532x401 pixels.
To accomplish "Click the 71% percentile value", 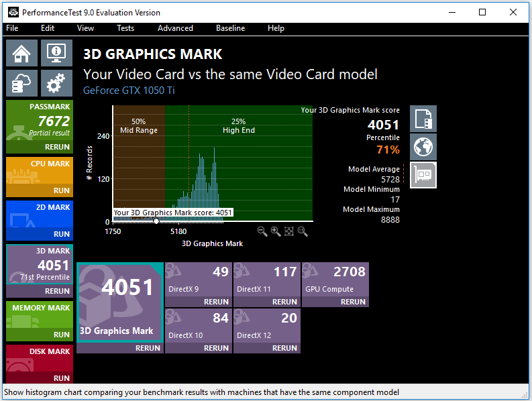I will pos(388,150).
